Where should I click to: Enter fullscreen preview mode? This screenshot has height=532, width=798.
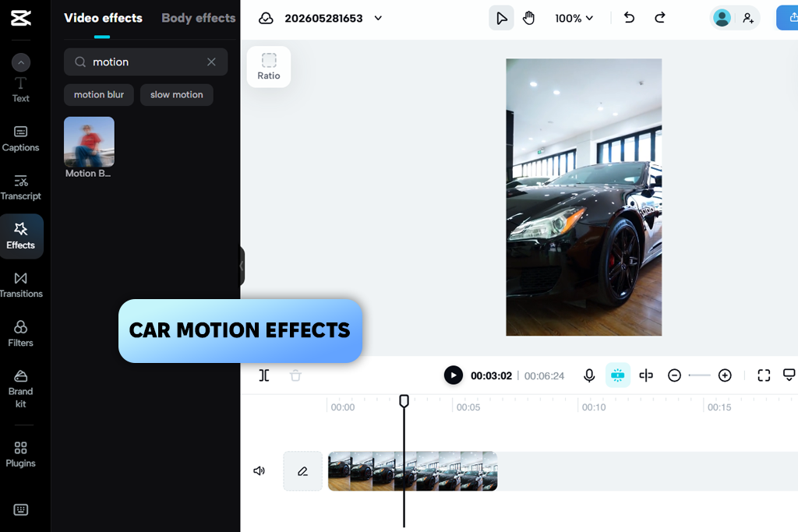[x=764, y=375]
